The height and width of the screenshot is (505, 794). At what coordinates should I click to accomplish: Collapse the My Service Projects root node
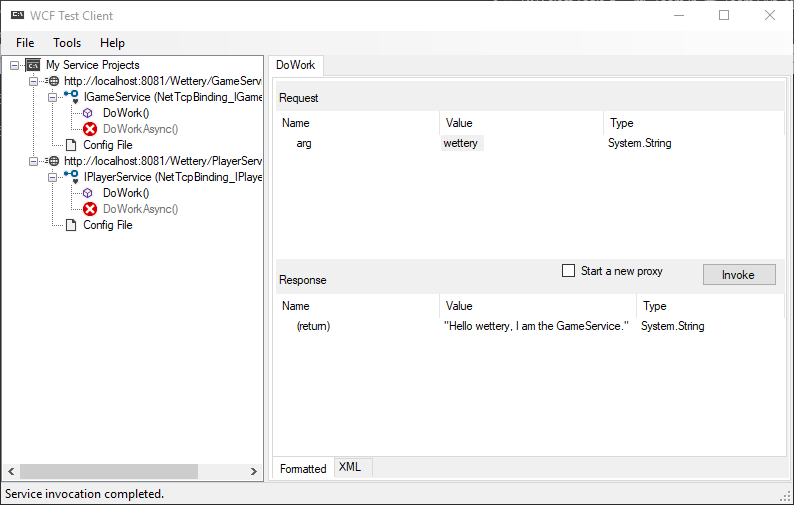click(15, 65)
